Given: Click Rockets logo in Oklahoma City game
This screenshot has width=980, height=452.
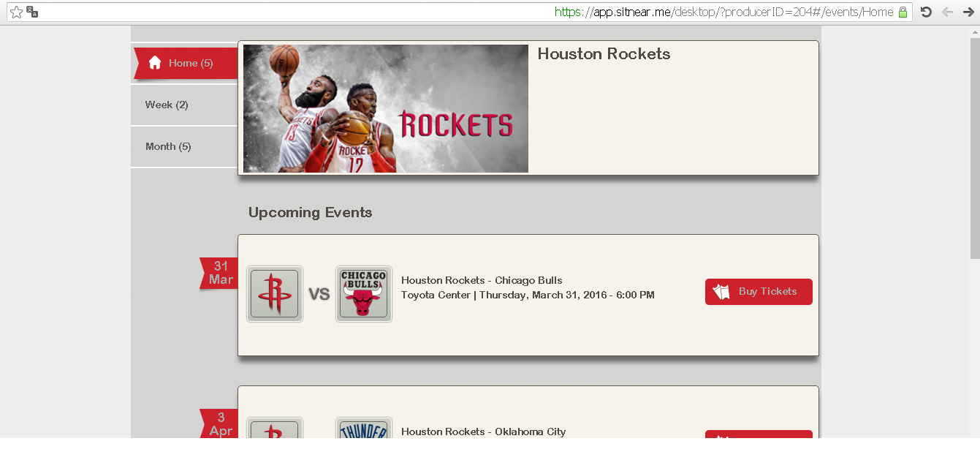Looking at the screenshot, I should click(275, 428).
